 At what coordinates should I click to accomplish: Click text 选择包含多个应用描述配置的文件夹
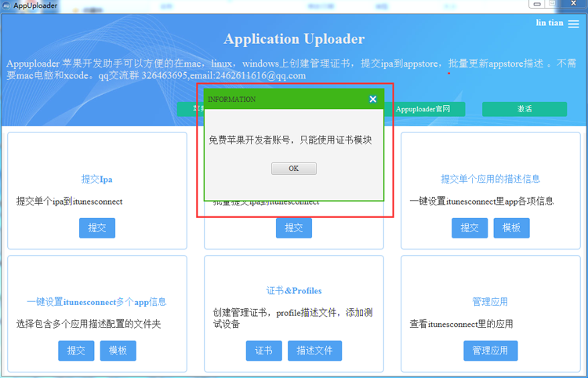coord(89,324)
